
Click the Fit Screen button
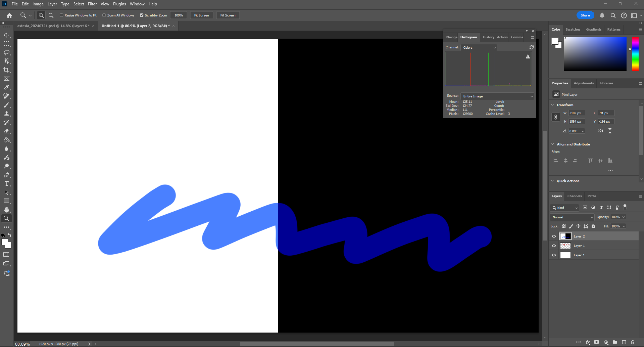coord(201,15)
